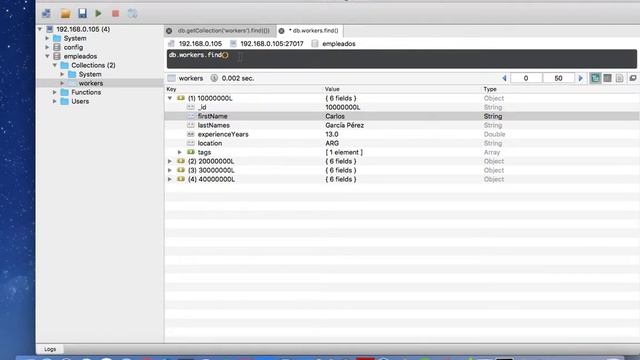This screenshot has width=640, height=360.
Task: Select Users folder in tree
Action: click(80, 101)
